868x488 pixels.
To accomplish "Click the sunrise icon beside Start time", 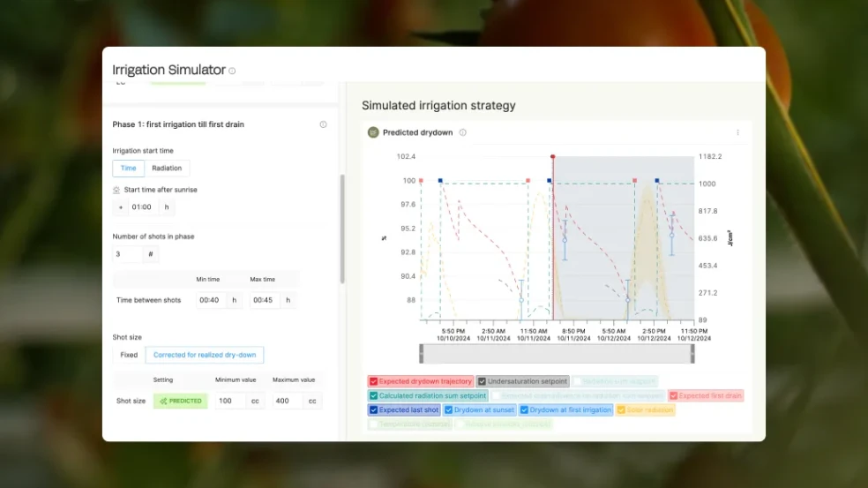I will point(116,190).
